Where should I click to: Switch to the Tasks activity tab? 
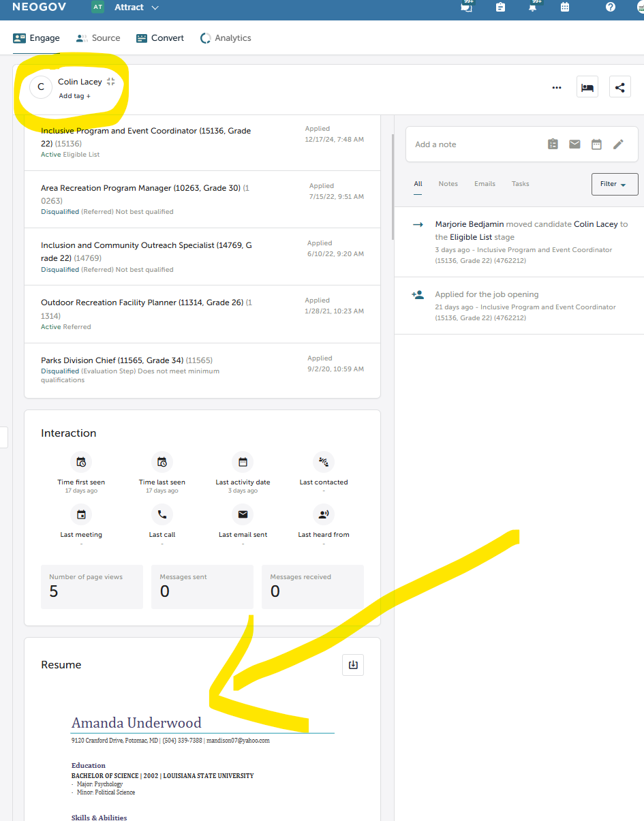tap(520, 184)
